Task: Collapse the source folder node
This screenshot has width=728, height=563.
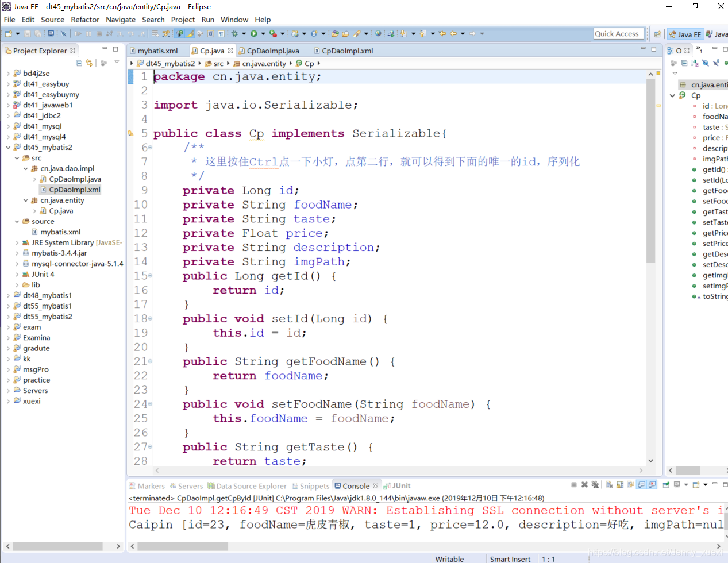Action: click(x=17, y=221)
